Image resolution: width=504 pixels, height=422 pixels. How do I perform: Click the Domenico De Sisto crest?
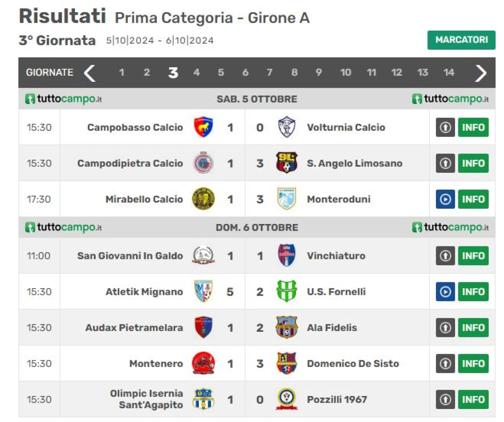click(286, 363)
